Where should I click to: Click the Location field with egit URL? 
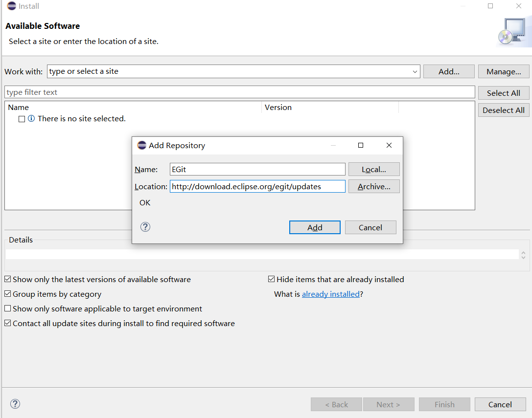(257, 186)
